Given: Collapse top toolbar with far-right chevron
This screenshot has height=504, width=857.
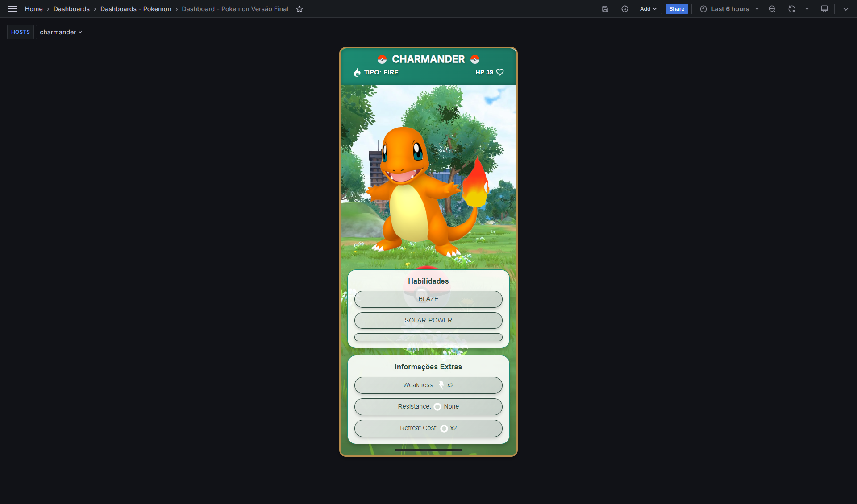Looking at the screenshot, I should [846, 9].
